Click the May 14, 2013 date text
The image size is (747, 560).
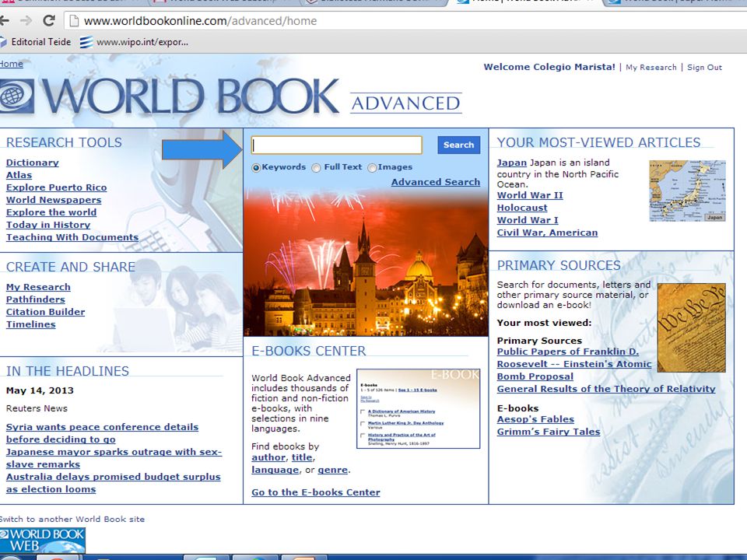(40, 390)
